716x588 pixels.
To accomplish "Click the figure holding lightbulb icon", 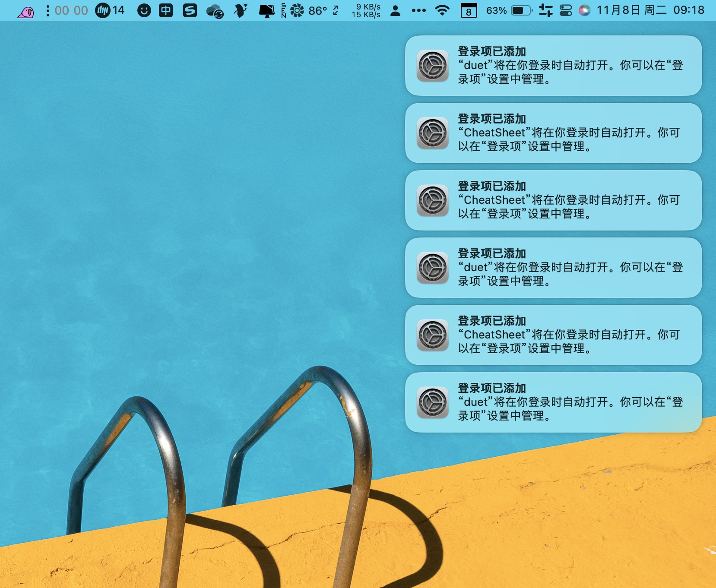I will tap(241, 10).
